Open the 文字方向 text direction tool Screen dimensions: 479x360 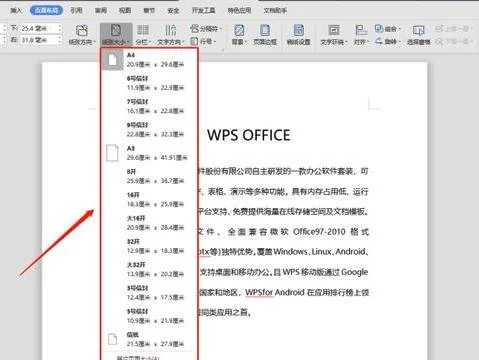click(170, 35)
